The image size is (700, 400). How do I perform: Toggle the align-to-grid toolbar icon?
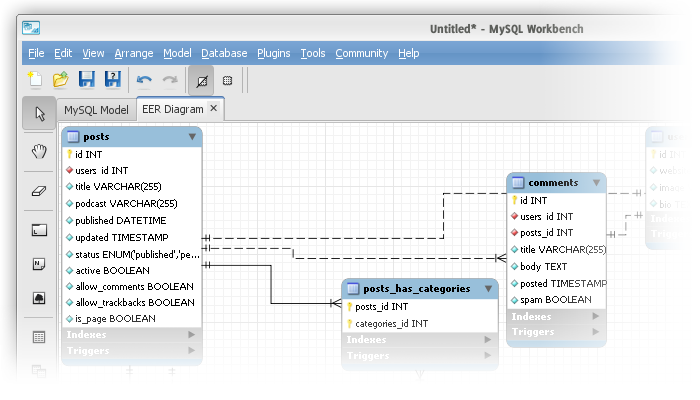click(x=228, y=81)
